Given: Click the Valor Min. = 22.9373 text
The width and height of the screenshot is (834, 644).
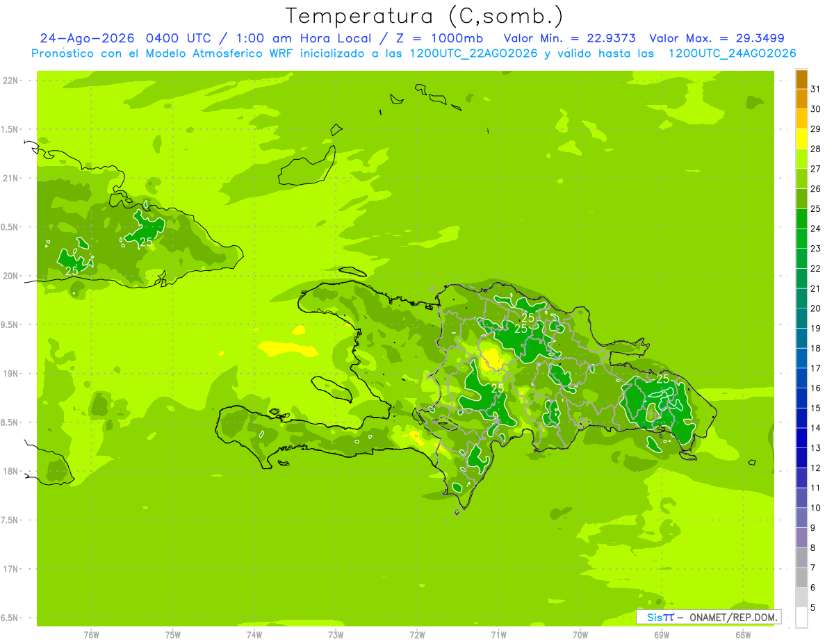Looking at the screenshot, I should [x=569, y=38].
